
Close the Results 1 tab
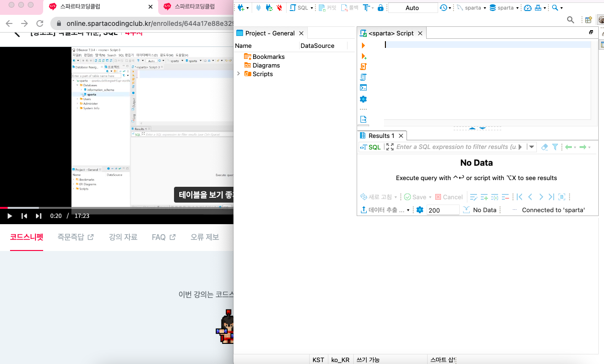coord(401,136)
